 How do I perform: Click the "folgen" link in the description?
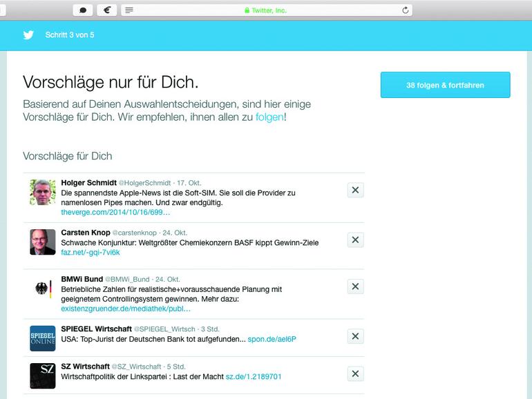(x=269, y=117)
